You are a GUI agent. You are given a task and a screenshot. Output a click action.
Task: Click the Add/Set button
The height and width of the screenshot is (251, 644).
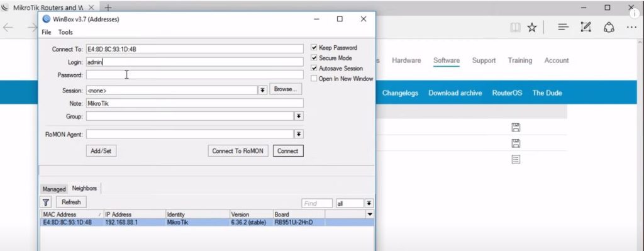[x=101, y=151]
